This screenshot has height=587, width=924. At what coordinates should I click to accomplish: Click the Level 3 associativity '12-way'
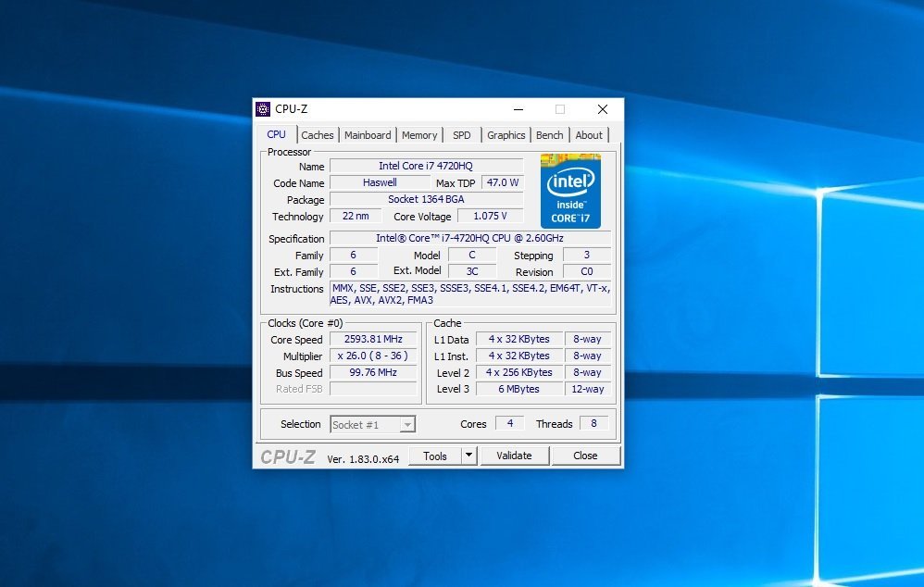(588, 388)
